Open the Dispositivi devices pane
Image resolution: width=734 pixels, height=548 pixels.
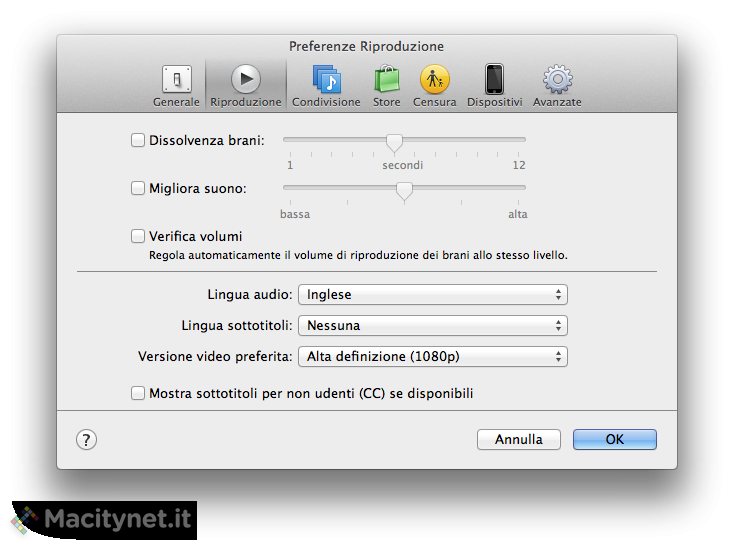(494, 86)
